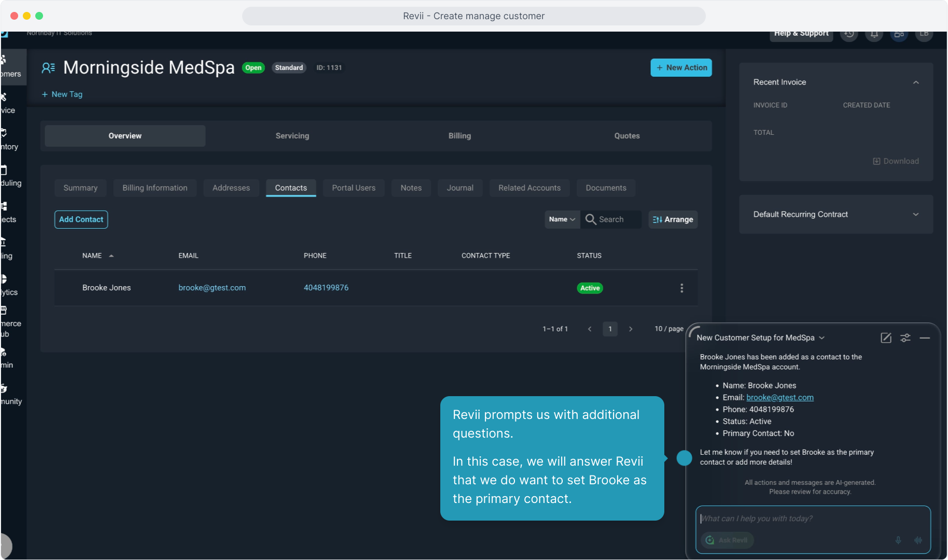The height and width of the screenshot is (560, 948).
Task: Click phone number 4048199876 in table
Action: click(326, 288)
